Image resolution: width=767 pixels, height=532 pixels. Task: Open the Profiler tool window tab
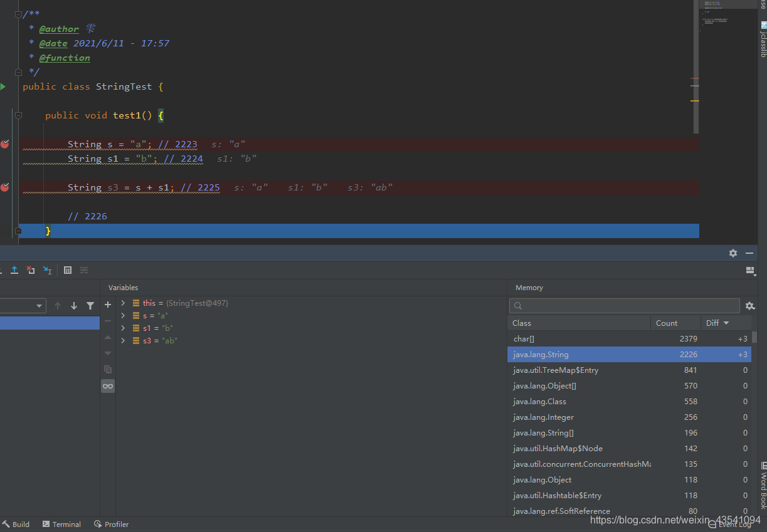click(x=111, y=524)
